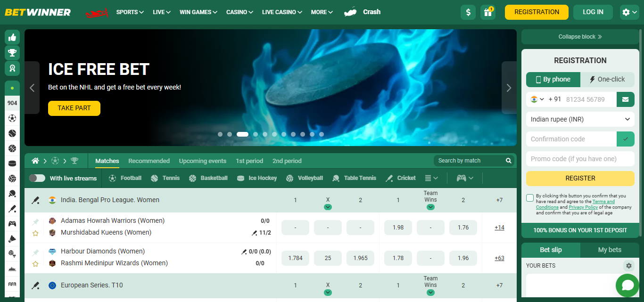Open FIFA icon in left sidebar
644x302 pixels.
[x=12, y=284]
